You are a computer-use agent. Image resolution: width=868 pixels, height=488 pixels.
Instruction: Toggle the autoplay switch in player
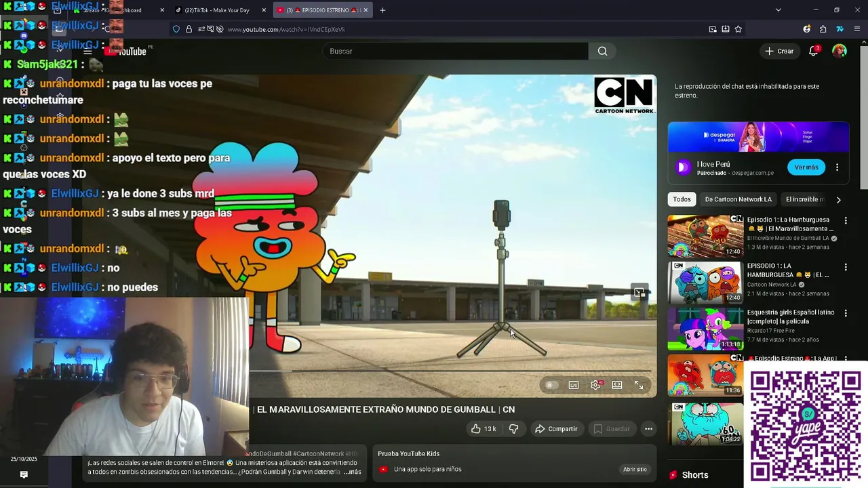[551, 385]
